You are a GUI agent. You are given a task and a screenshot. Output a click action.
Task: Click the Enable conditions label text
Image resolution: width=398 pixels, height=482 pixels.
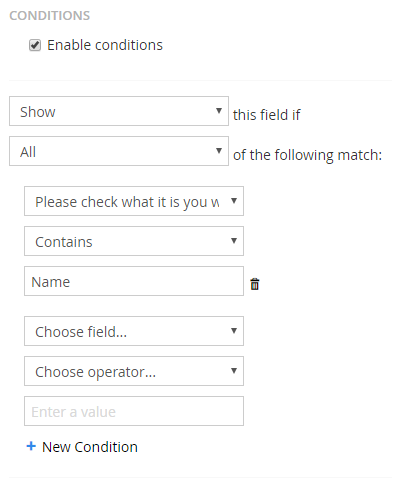point(105,45)
